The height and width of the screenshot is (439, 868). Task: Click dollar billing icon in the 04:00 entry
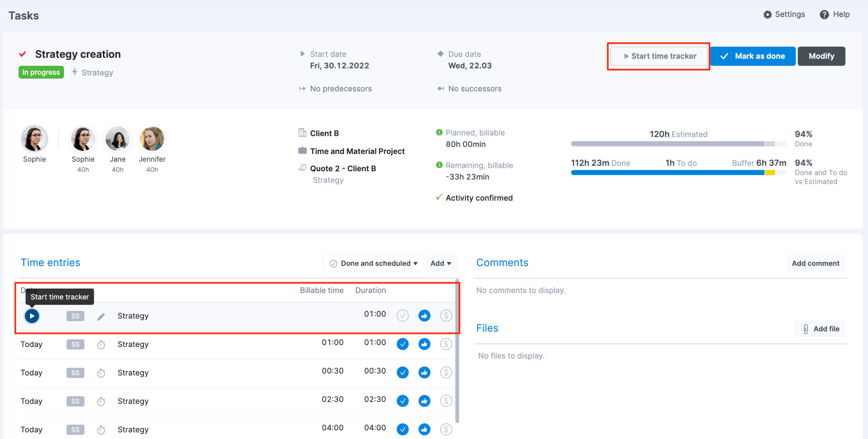[446, 429]
